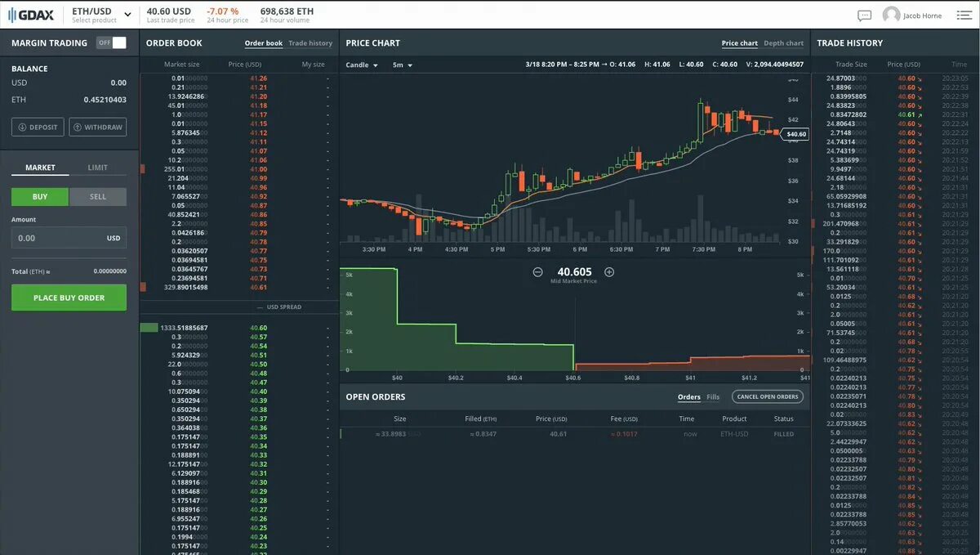The height and width of the screenshot is (555, 980).
Task: Select the BUY side in the order form
Action: [x=38, y=196]
